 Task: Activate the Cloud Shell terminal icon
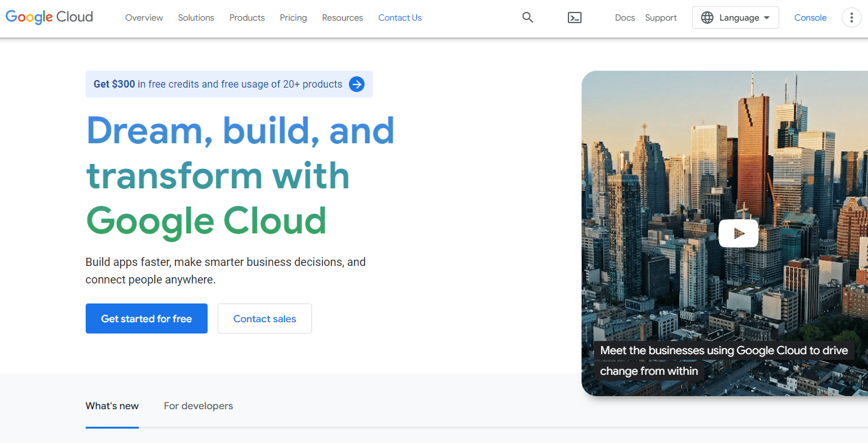(x=575, y=18)
